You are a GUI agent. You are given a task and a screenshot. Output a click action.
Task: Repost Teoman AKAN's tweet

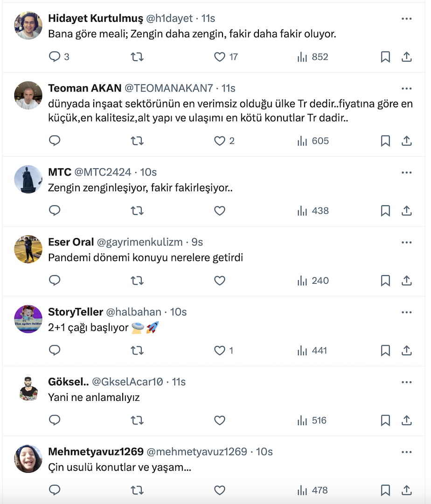pos(137,141)
